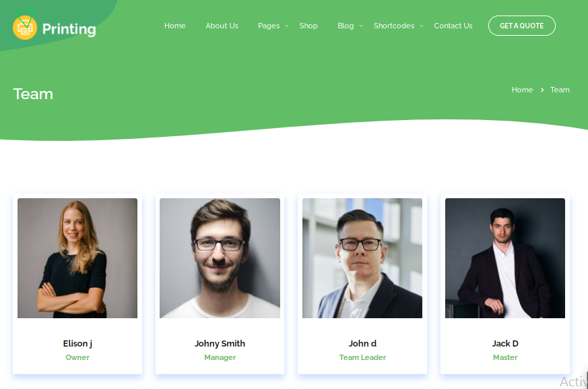Image resolution: width=588 pixels, height=389 pixels.
Task: Open Johny Smith's profile photo
Action: click(220, 258)
